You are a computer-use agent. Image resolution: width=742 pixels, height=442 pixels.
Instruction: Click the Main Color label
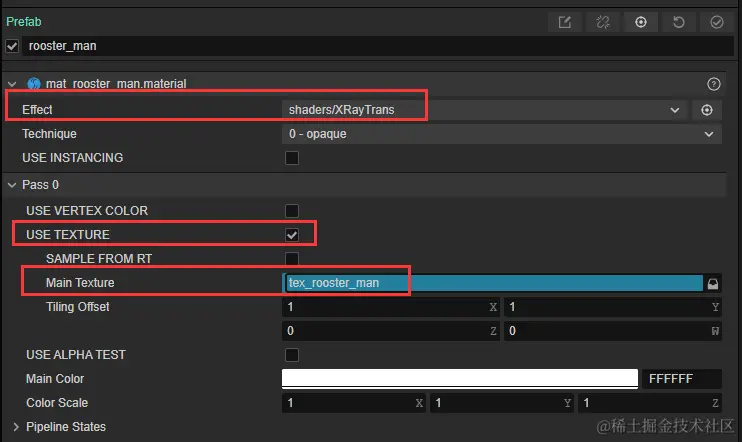coord(55,379)
